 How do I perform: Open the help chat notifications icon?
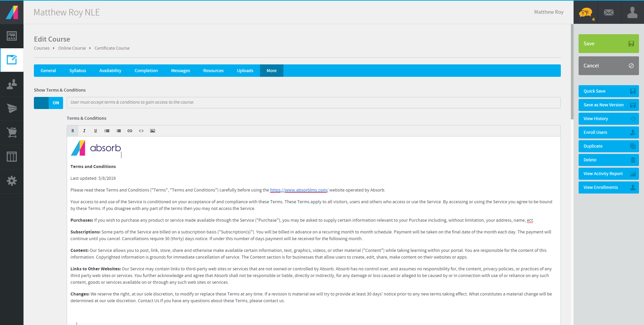585,13
